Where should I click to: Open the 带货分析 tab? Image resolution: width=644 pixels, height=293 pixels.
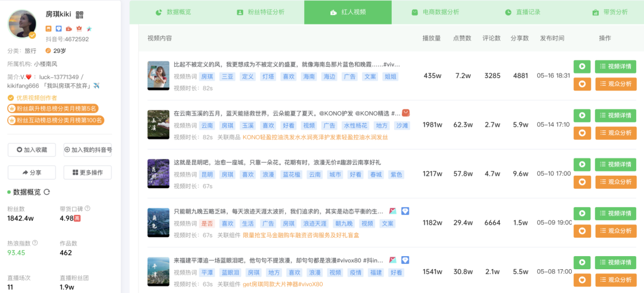[610, 13]
